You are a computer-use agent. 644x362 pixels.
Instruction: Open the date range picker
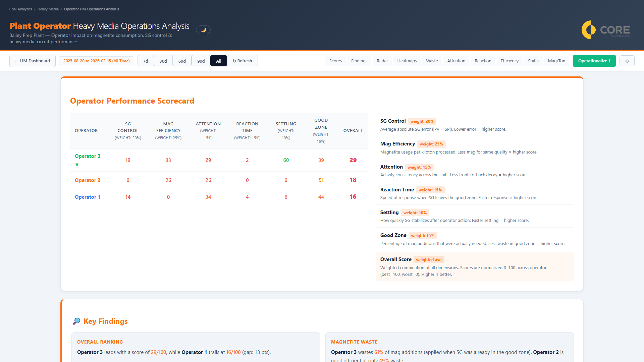click(96, 61)
